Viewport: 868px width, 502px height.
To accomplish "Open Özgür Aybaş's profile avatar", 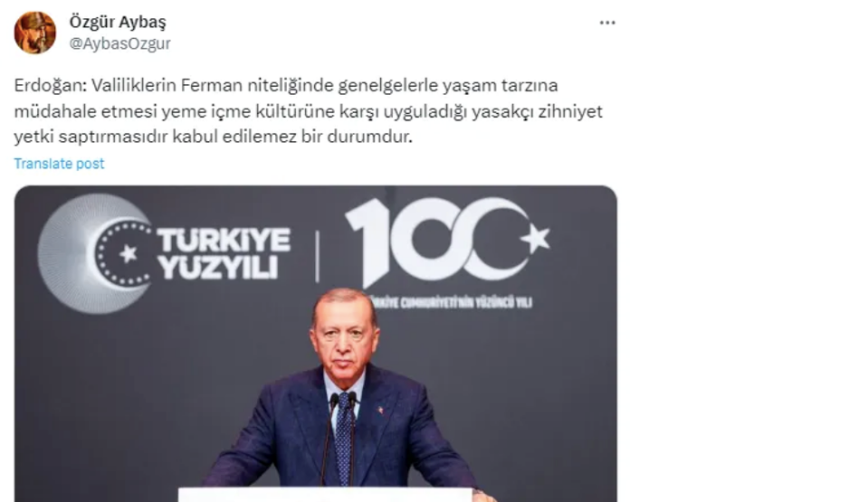I will pos(35,33).
